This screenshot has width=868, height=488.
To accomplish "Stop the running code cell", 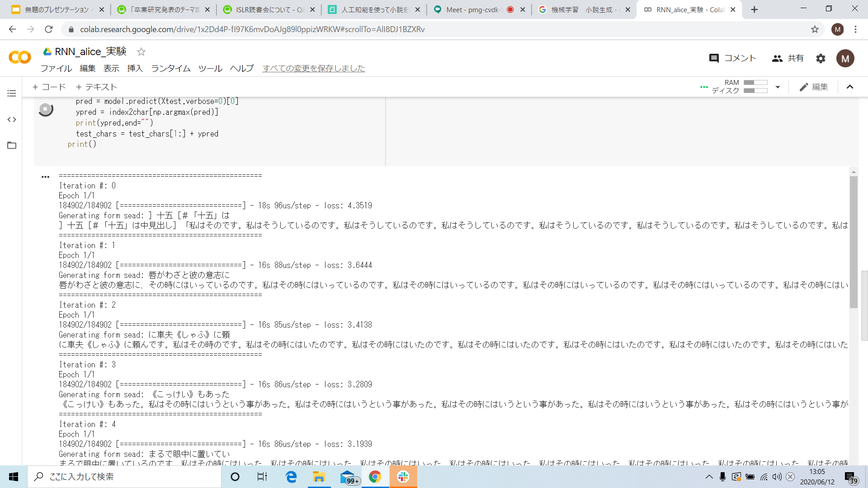I will (x=45, y=109).
